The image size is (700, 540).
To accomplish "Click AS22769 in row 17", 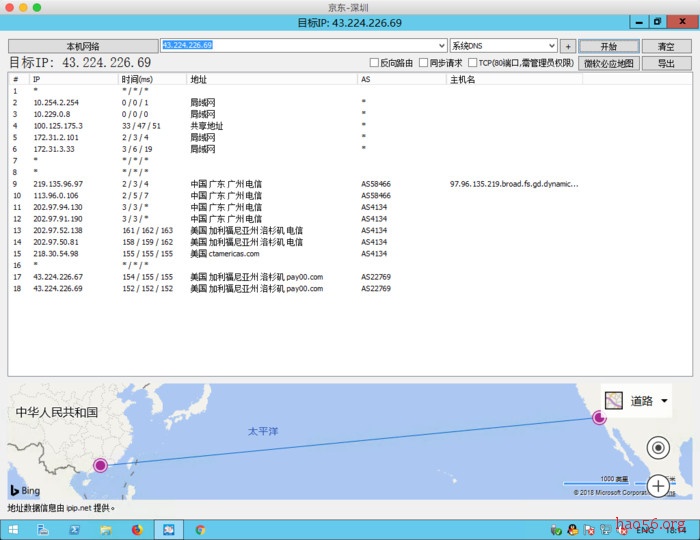I will [376, 277].
